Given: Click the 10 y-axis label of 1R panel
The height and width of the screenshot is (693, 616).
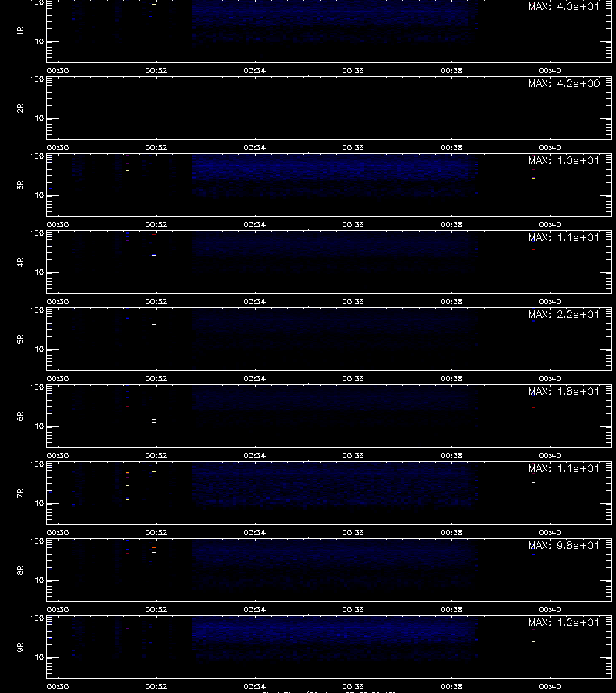Looking at the screenshot, I should 40,41.
